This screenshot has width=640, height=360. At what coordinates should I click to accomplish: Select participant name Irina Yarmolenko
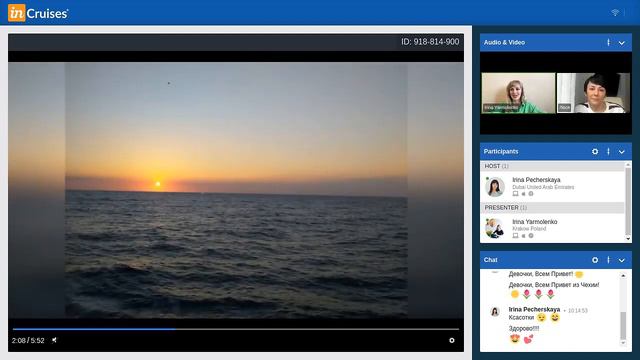[x=535, y=222]
